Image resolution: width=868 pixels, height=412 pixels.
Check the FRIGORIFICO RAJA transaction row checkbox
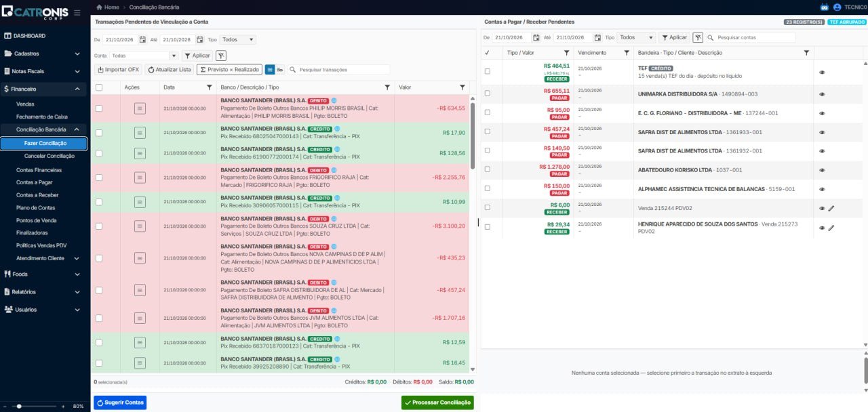point(99,178)
